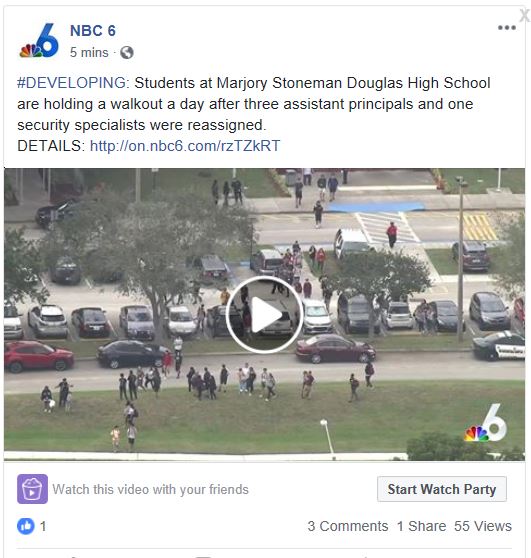
Task: Click the 55 Views count
Action: [x=483, y=526]
